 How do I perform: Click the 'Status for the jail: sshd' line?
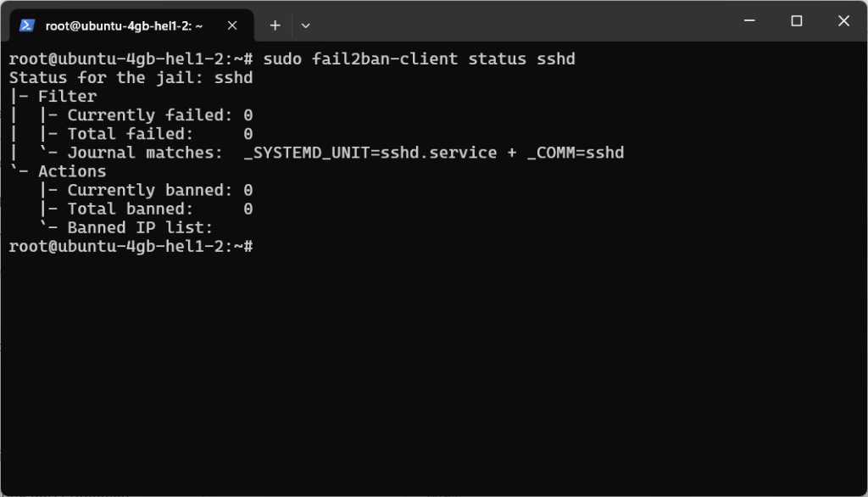coord(131,78)
